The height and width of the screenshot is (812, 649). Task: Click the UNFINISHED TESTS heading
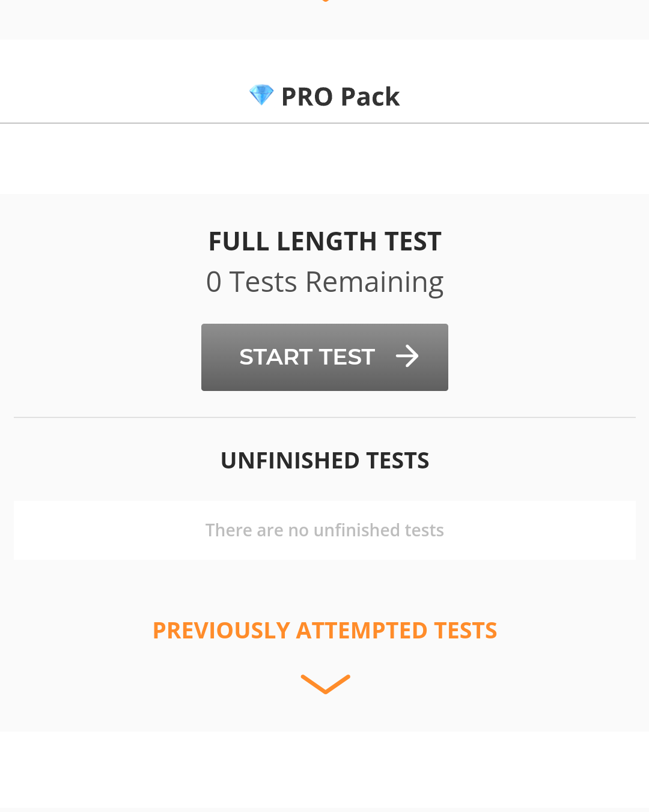pyautogui.click(x=324, y=461)
